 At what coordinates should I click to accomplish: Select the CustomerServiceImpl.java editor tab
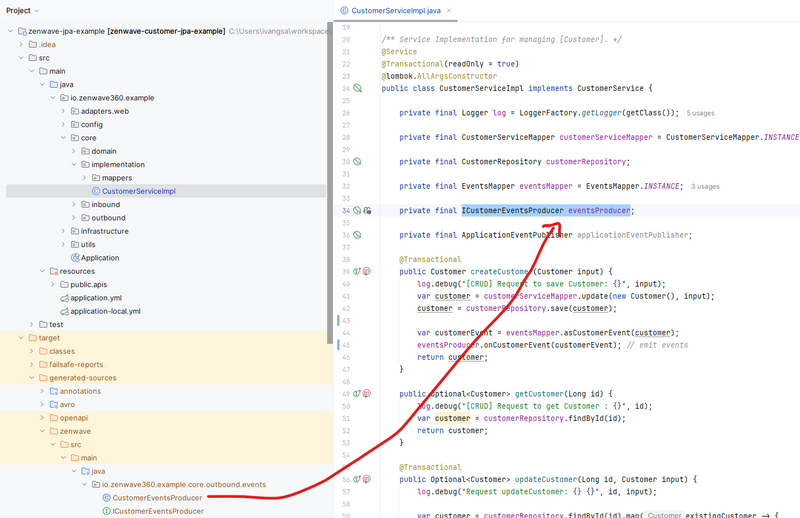(x=398, y=10)
